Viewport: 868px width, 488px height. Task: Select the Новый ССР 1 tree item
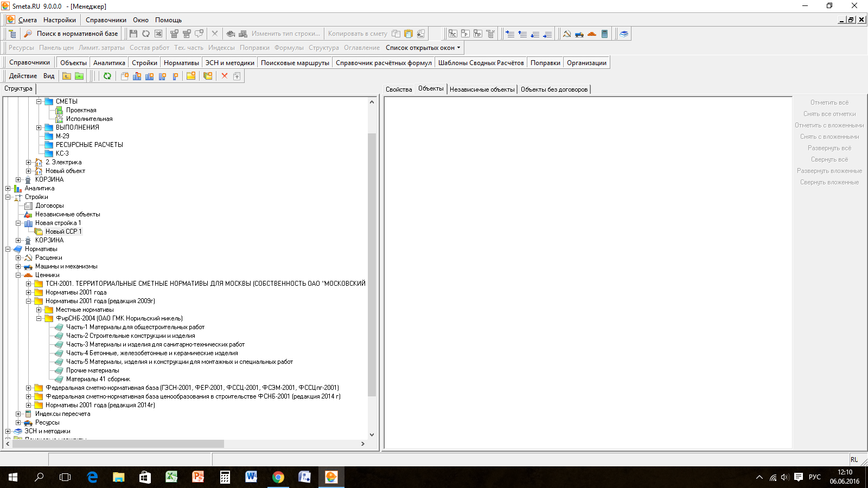(x=63, y=232)
